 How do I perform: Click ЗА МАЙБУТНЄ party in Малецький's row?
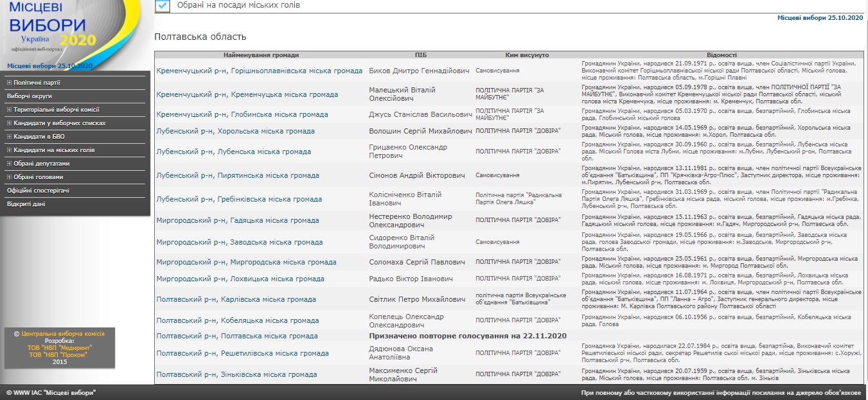tap(509, 94)
